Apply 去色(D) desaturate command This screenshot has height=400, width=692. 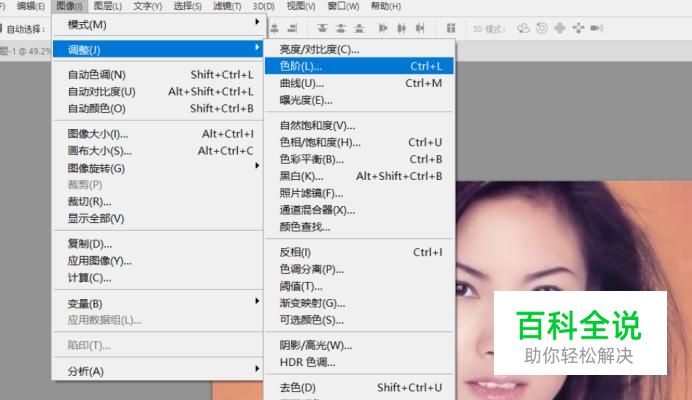coord(359,387)
